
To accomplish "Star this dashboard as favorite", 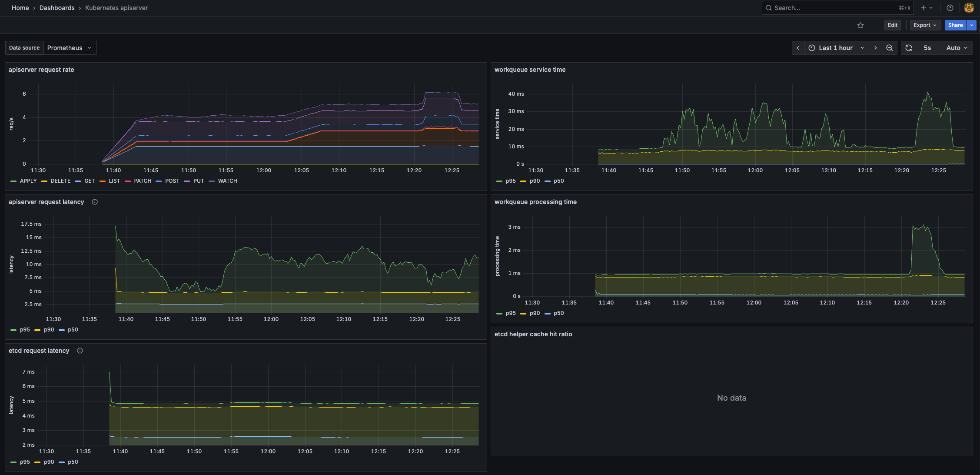I will click(860, 25).
